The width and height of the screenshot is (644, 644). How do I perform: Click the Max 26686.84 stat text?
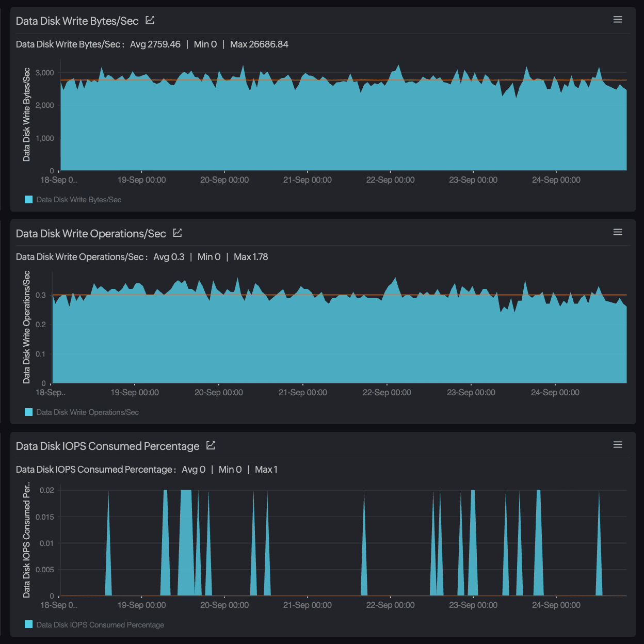pos(259,44)
